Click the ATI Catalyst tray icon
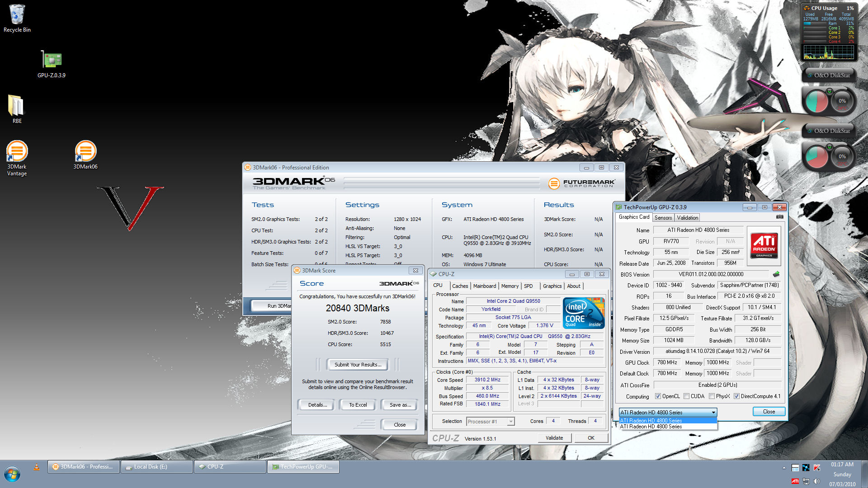This screenshot has width=868, height=488. point(795,481)
